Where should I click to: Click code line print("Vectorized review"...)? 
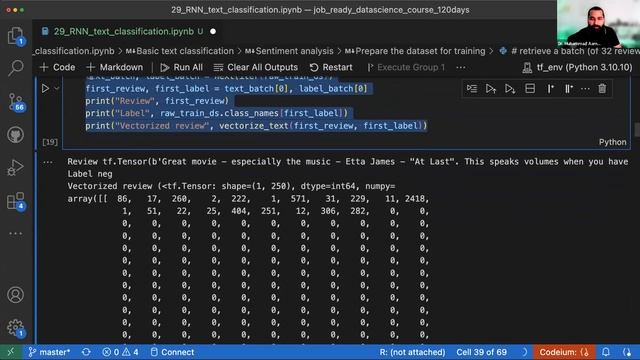coord(256,126)
